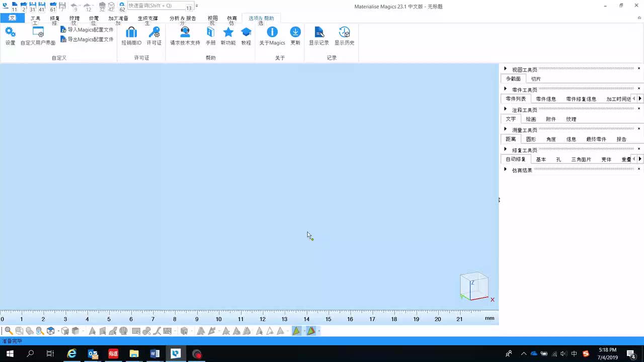This screenshot has width=644, height=362.
Task: Click the magnifier zoom tool in bottom toolbar
Action: point(9,331)
